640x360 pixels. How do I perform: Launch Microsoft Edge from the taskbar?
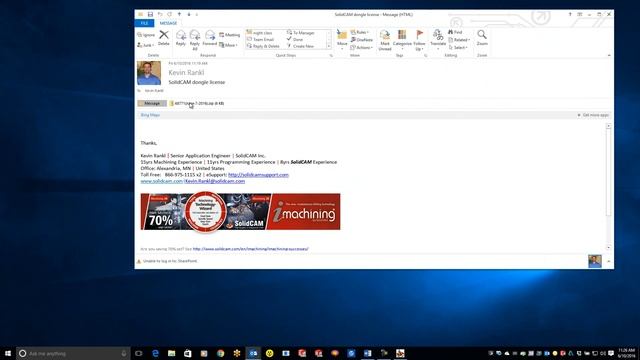[155, 353]
